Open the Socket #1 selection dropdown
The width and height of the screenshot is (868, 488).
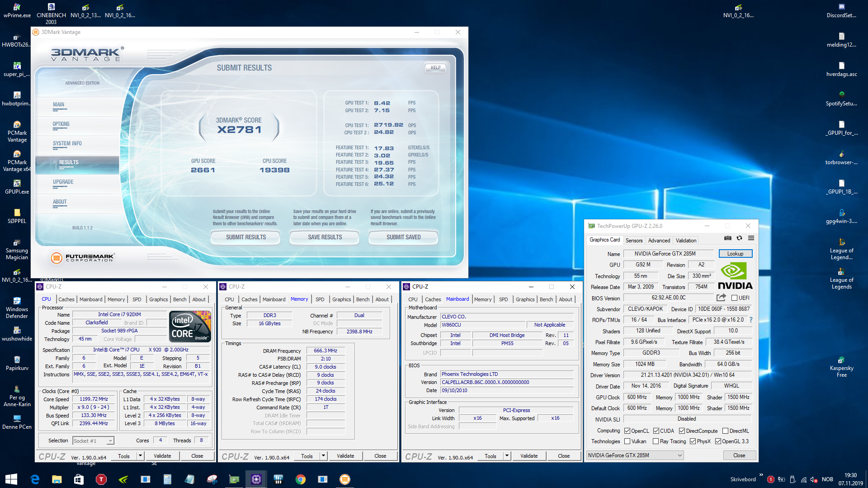(x=93, y=441)
